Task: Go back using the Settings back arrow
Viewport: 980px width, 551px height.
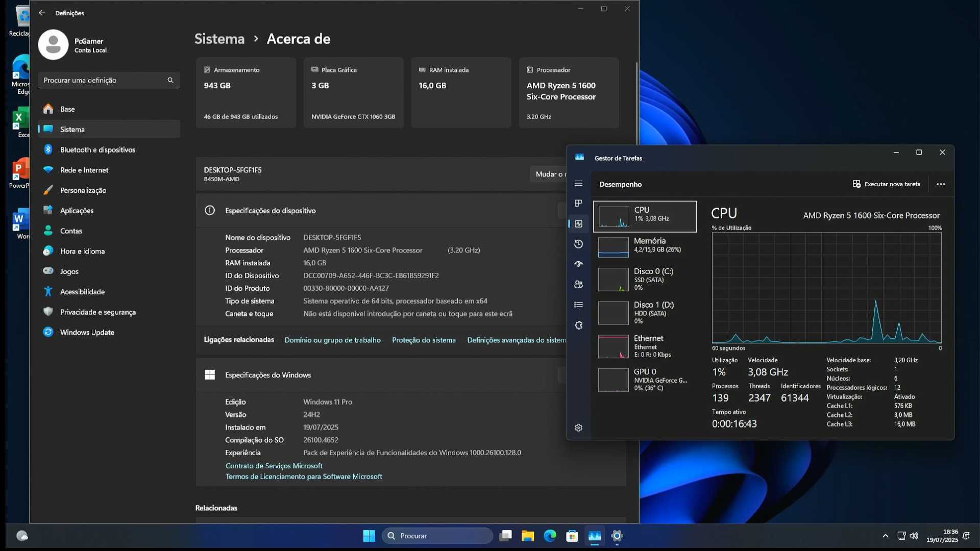Action: click(42, 13)
